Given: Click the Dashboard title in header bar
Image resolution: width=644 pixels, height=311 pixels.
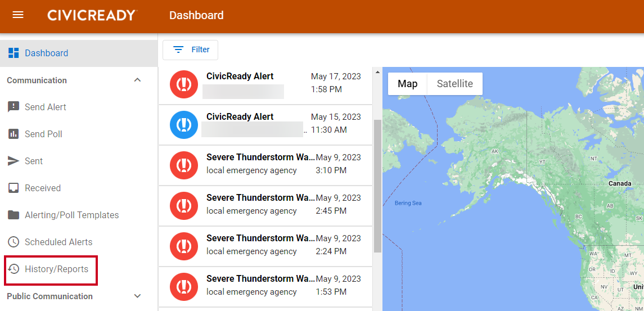Looking at the screenshot, I should (196, 16).
